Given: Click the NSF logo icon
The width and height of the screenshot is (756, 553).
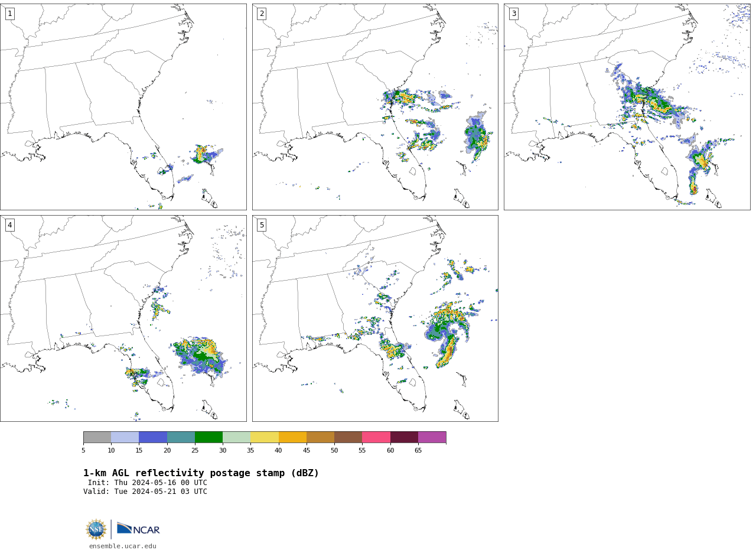Looking at the screenshot, I should (x=96, y=529).
